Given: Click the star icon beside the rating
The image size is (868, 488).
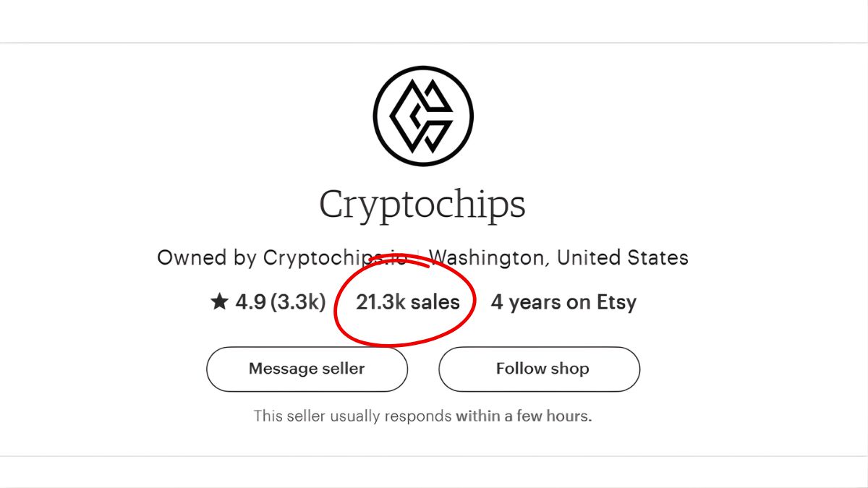Looking at the screenshot, I should click(x=219, y=302).
